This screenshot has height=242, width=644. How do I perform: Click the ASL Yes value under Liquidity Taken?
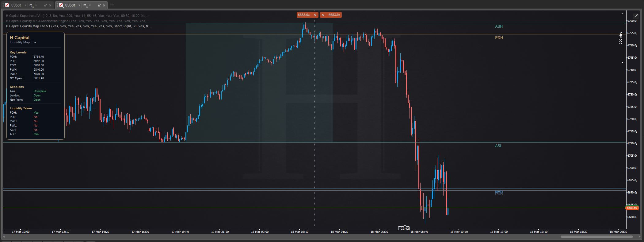pos(36,134)
